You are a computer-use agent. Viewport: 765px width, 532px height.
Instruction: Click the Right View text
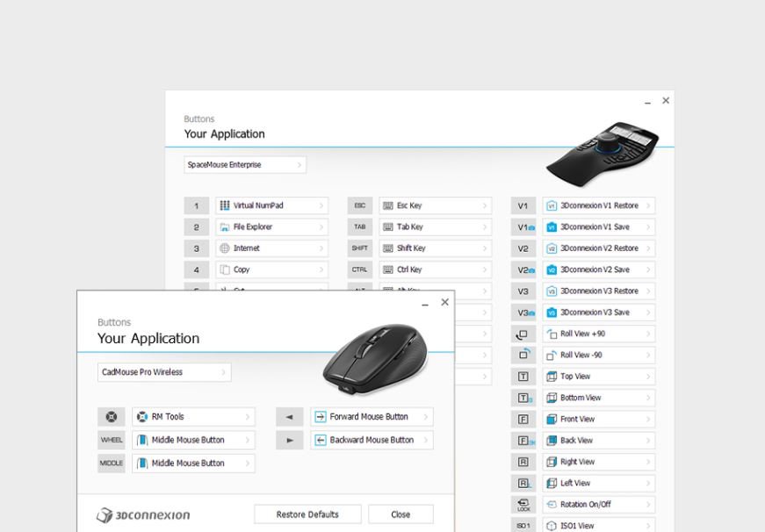(x=578, y=462)
